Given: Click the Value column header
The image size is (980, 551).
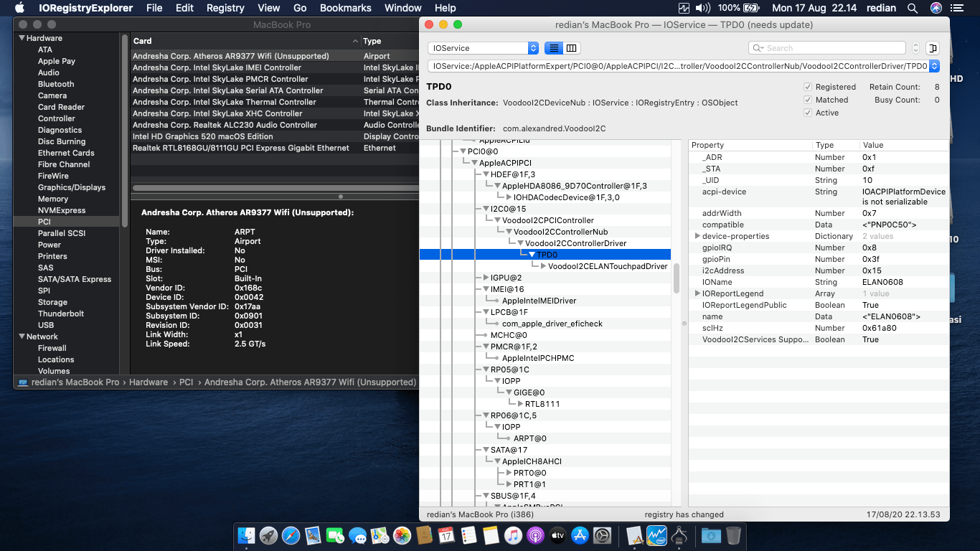Looking at the screenshot, I should pyautogui.click(x=905, y=145).
